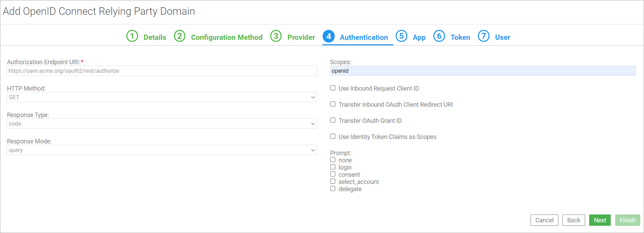Viewport: 644px width, 233px height.
Task: Click the step 3 Provider circle icon
Action: (x=276, y=36)
